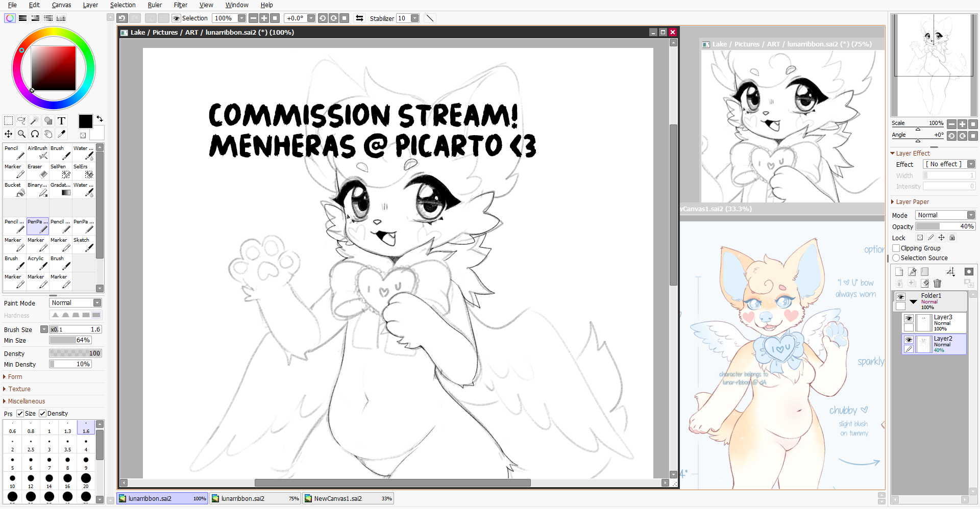Choose the Acrylic brush preset
The width and height of the screenshot is (980, 509).
(x=38, y=263)
